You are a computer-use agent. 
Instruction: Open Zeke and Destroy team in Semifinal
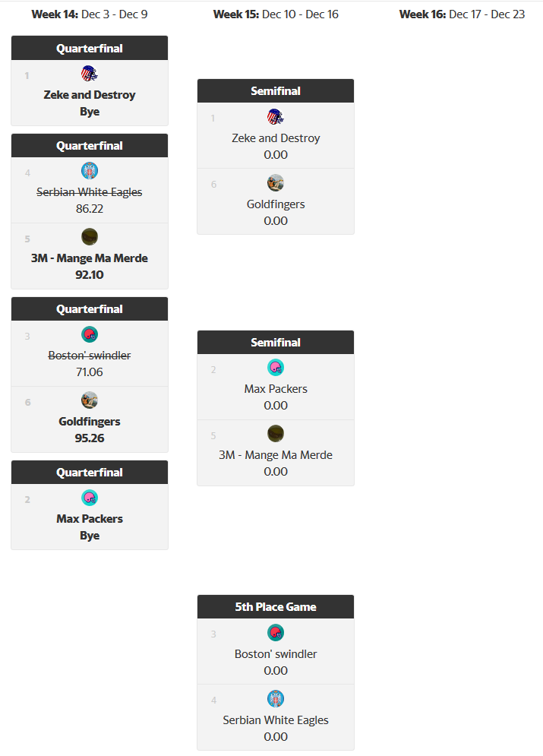(x=276, y=138)
